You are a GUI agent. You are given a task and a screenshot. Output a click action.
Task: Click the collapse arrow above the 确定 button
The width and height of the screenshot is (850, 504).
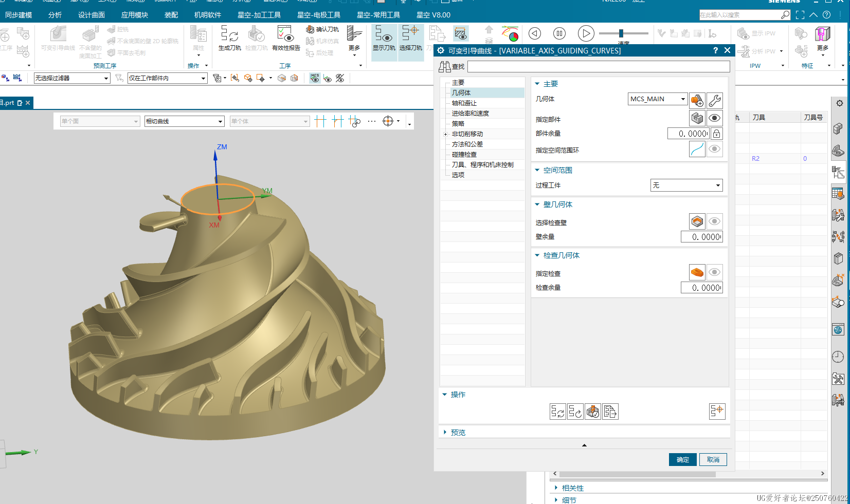pyautogui.click(x=584, y=445)
